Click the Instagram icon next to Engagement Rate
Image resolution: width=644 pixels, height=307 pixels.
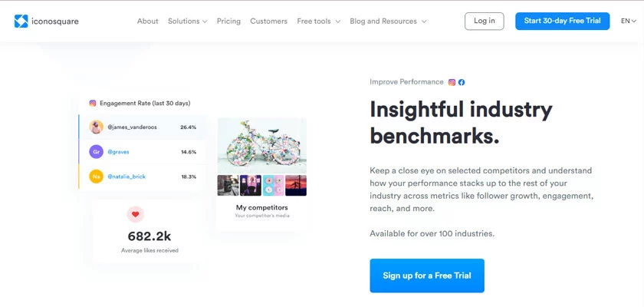point(93,103)
